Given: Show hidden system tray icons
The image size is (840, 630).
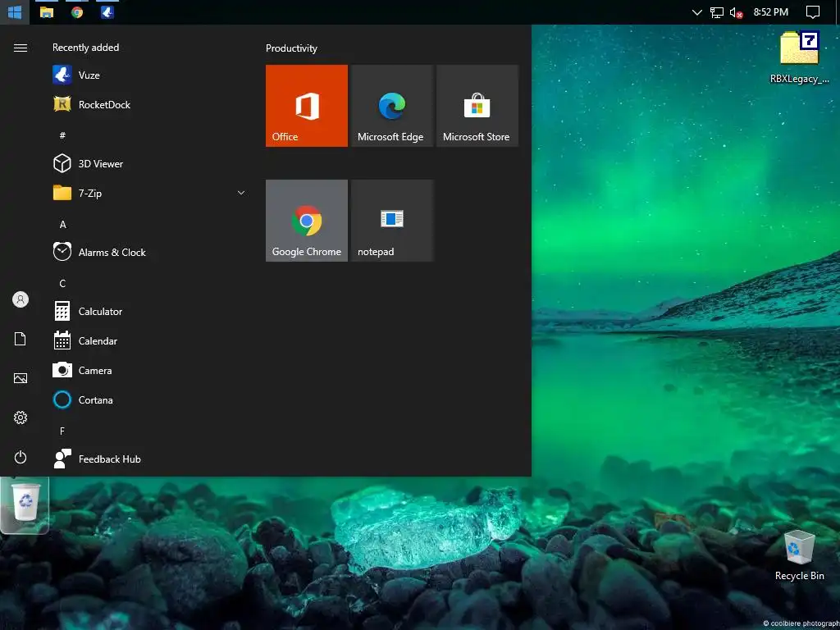Looking at the screenshot, I should coord(697,12).
